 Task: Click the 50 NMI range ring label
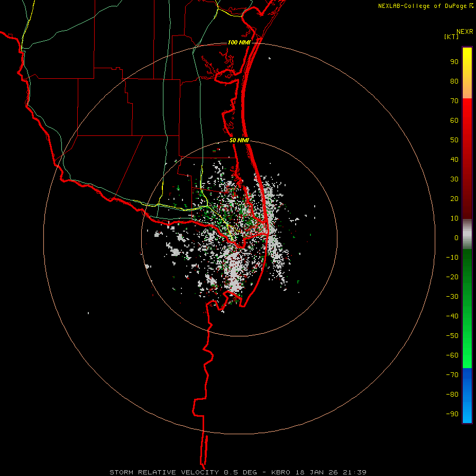point(239,140)
